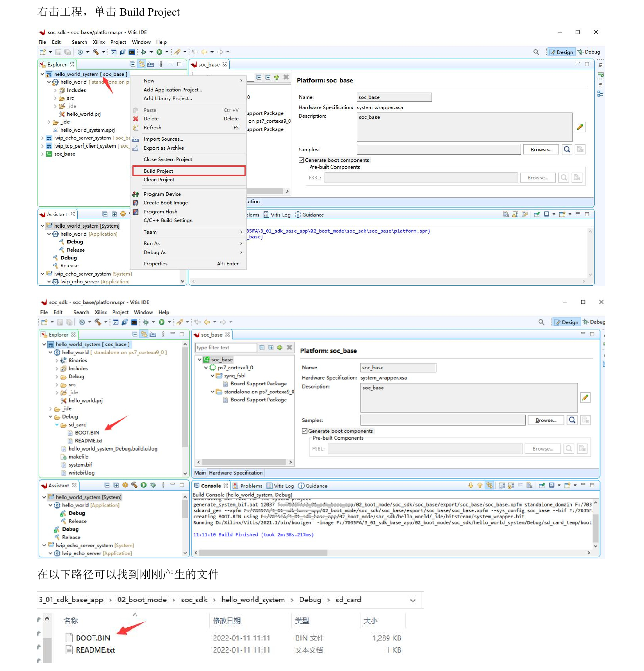This screenshot has height=671, width=644.
Task: Click the up-arrow previous icon in Console toolbar
Action: pyautogui.click(x=480, y=485)
